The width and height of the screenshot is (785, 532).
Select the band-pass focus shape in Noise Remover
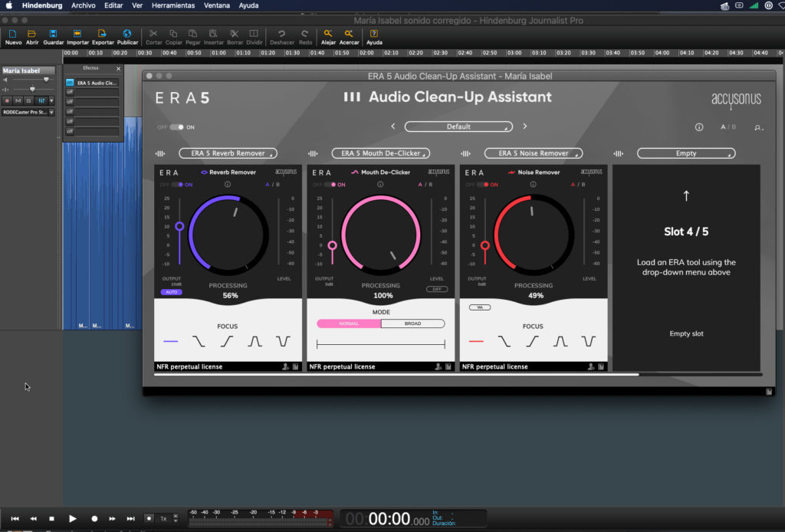(x=560, y=341)
